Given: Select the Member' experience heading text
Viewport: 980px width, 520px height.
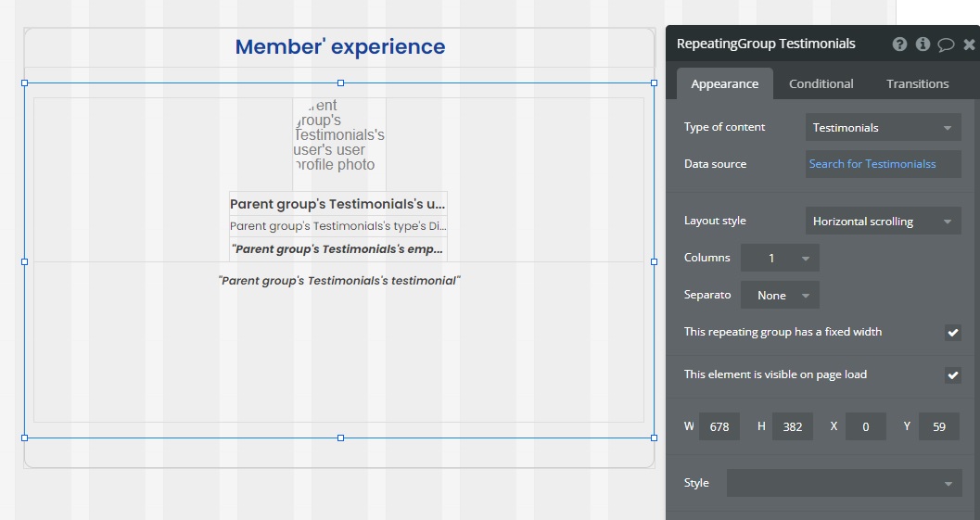Looking at the screenshot, I should [339, 47].
